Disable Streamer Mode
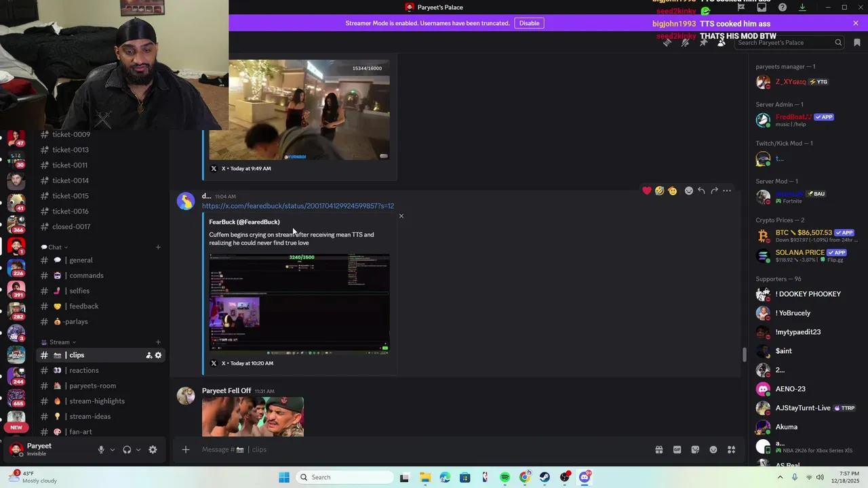Screen dimensions: 868x488 click(x=529, y=23)
